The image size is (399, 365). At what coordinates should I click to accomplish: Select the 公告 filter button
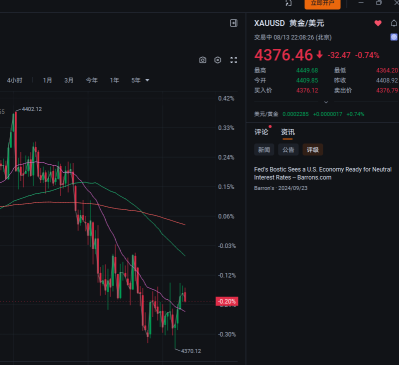click(288, 150)
